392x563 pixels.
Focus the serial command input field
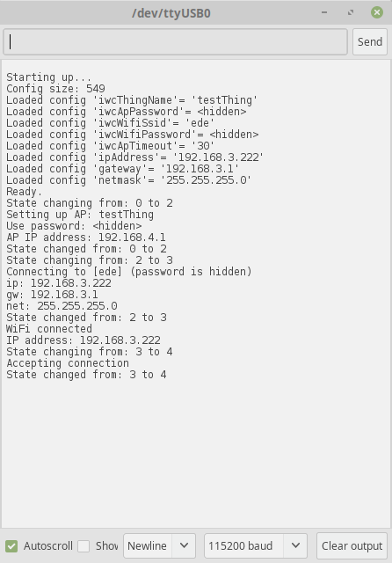(x=176, y=41)
